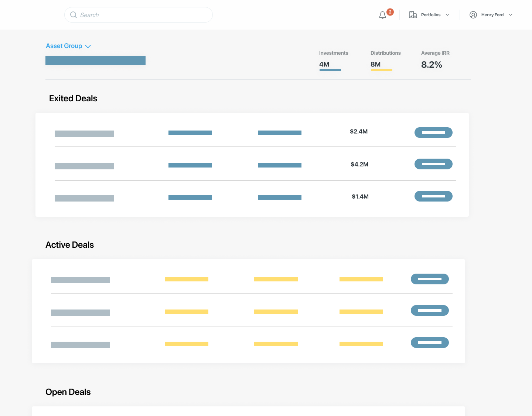Type in the Search field
Viewport: 532px width, 416px height.
tap(144, 15)
